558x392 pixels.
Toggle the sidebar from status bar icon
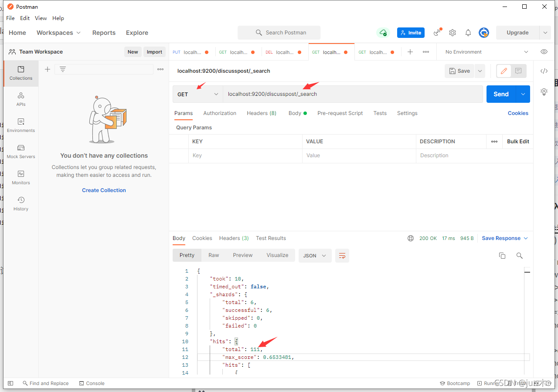[10, 383]
